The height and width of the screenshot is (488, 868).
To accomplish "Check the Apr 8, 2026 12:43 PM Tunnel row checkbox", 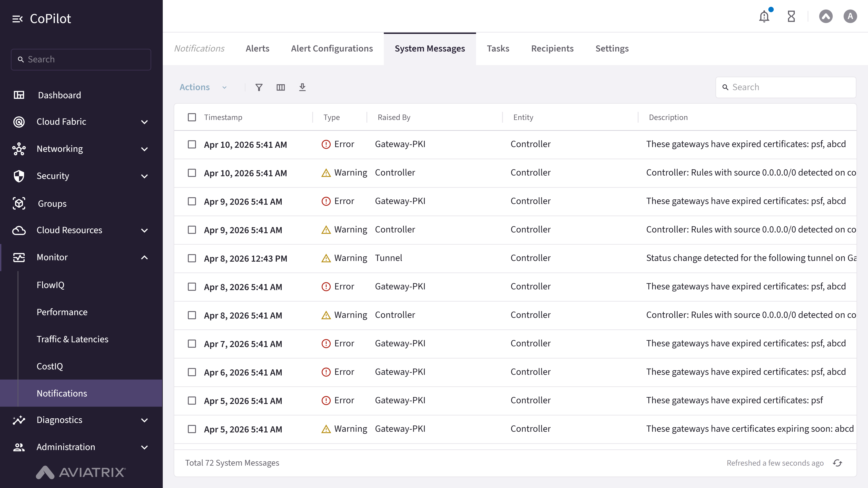I will point(192,258).
